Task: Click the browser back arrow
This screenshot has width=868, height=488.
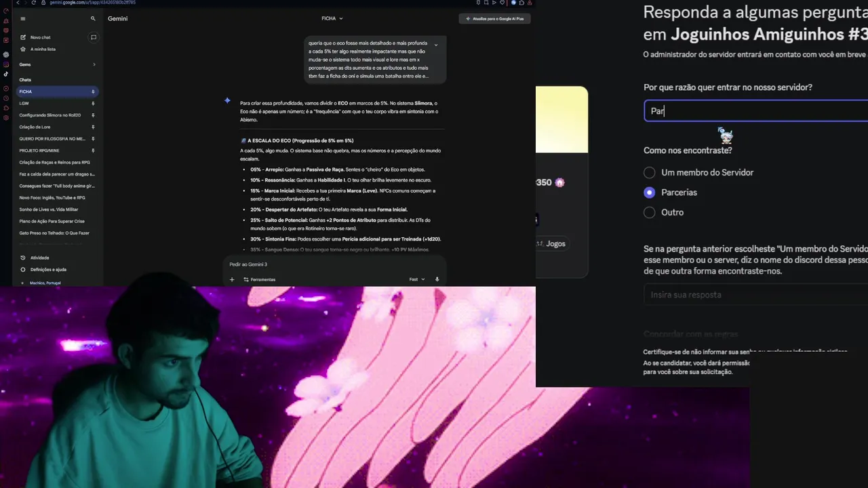Action: click(18, 3)
